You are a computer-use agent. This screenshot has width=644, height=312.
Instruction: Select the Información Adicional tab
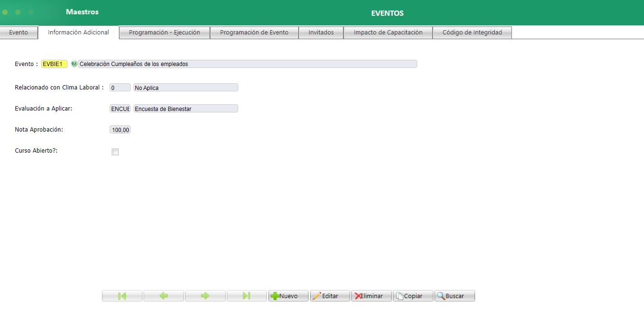78,33
